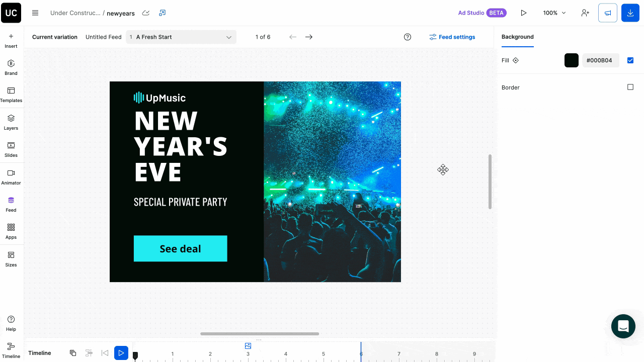
Task: Click the timeline panel drag handle dots
Action: (259, 340)
